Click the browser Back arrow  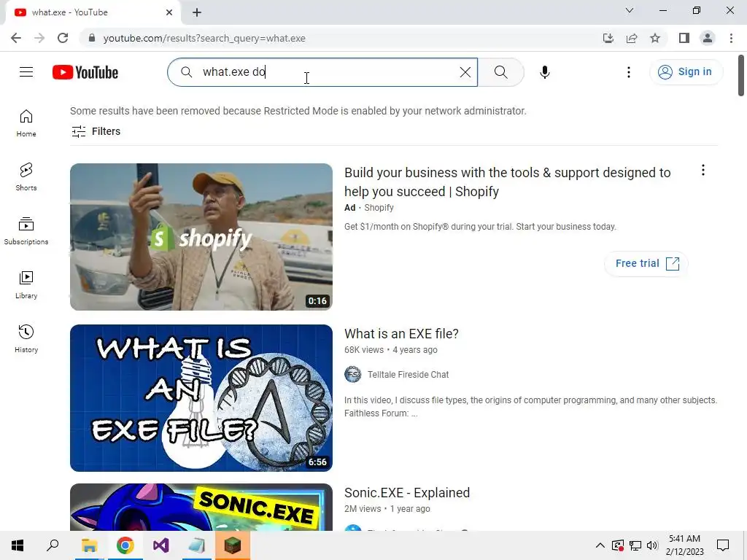coord(16,38)
